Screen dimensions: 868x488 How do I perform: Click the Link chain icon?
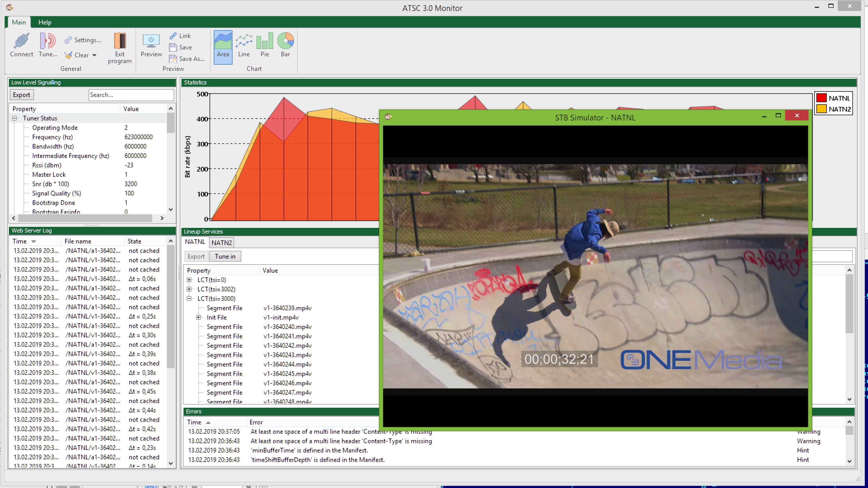pos(173,36)
